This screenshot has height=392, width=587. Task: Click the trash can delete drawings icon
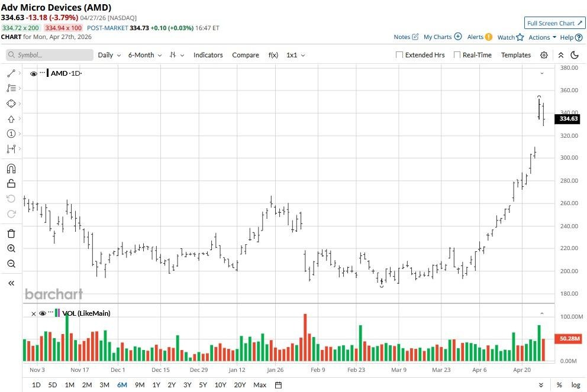click(11, 234)
